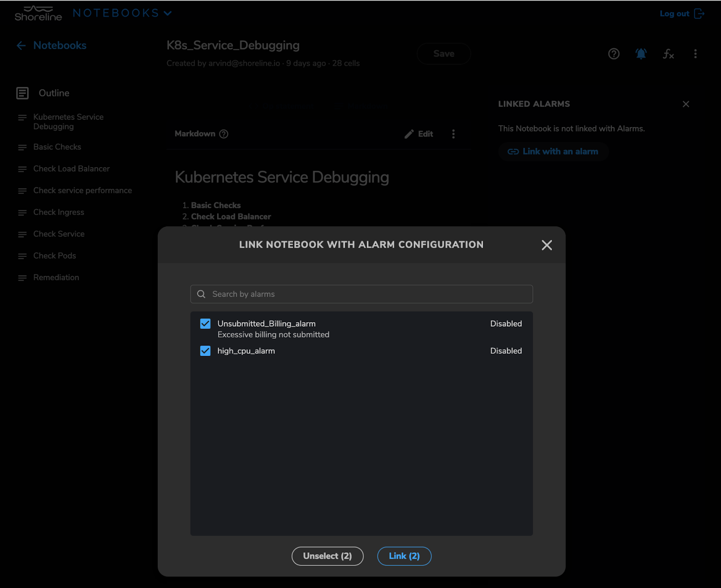The height and width of the screenshot is (588, 721).
Task: Click the alarm bell icon
Action: (x=641, y=54)
